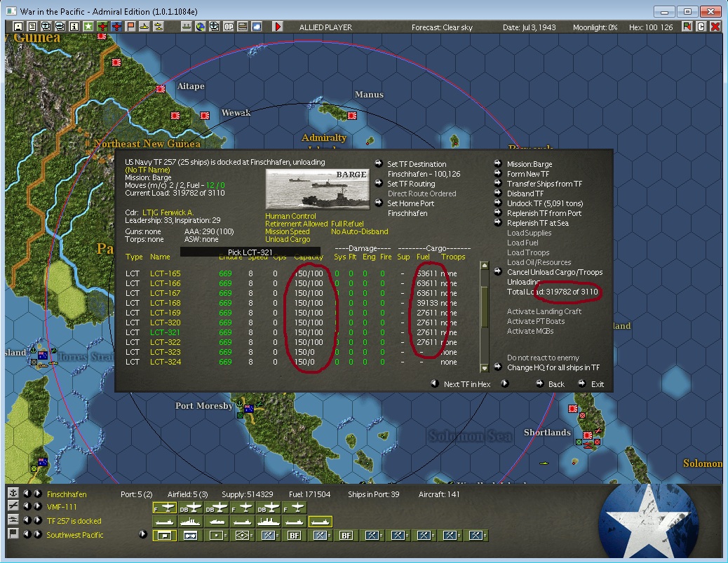Select ship LCT-165 in the list
This screenshot has width=728, height=563.
point(165,273)
